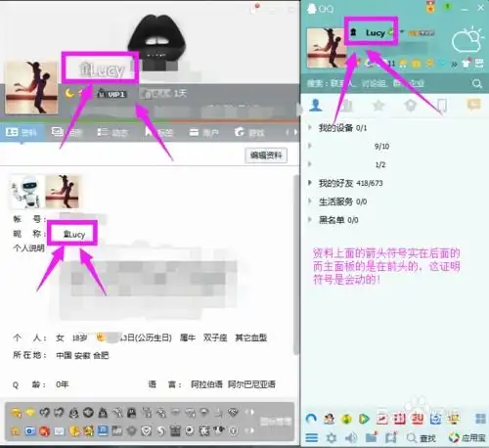Open the 资料 profile tab
489x448 pixels.
(22, 132)
